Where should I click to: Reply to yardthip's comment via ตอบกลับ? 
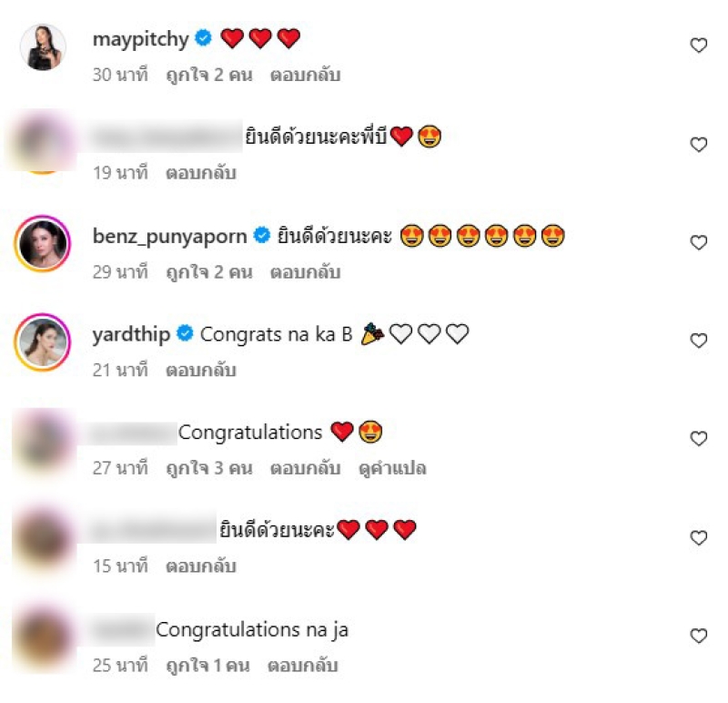point(201,371)
